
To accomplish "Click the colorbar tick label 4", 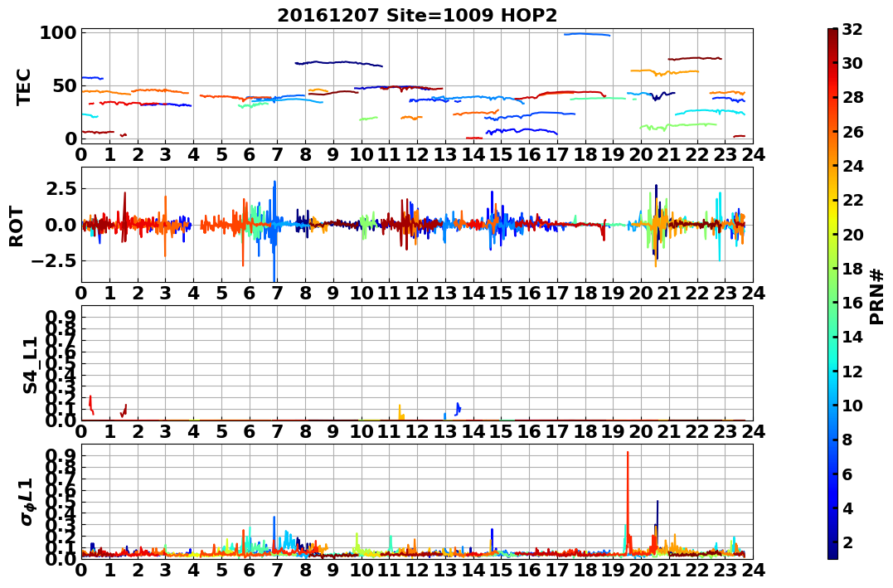I will click(x=847, y=508).
